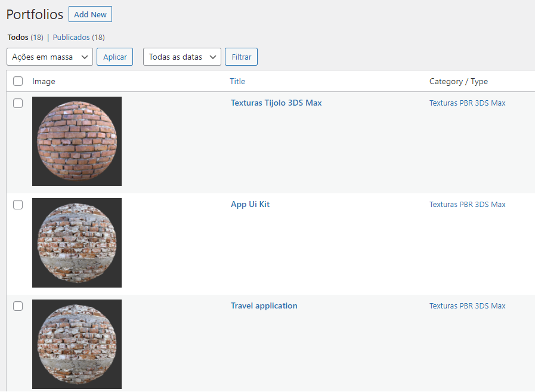Open the Travel application sphere thumbnail
This screenshot has height=392, width=535.
coord(77,344)
